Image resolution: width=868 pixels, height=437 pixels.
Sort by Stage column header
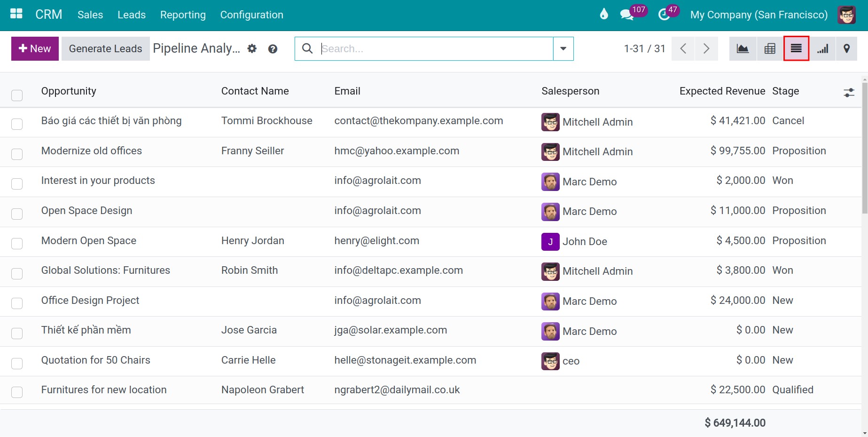785,91
